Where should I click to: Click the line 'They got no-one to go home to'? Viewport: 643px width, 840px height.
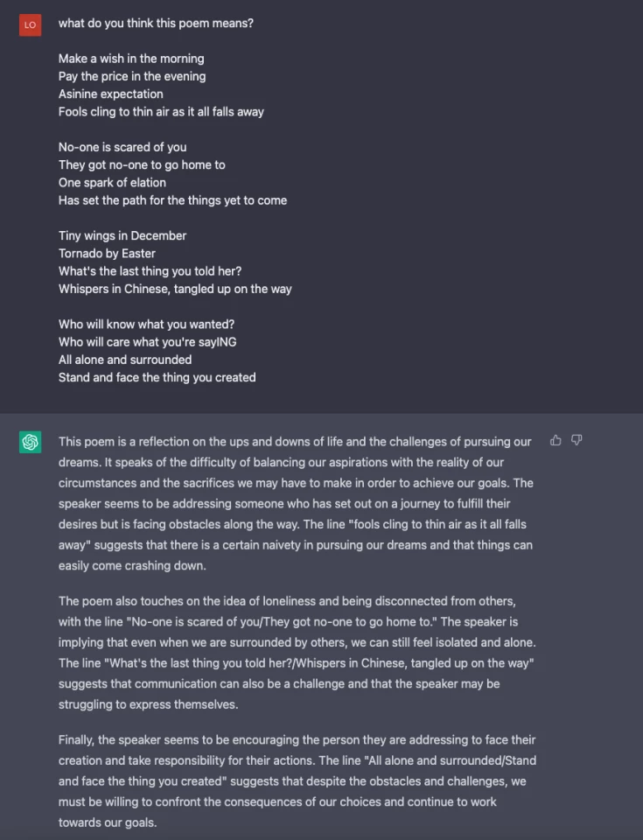tap(142, 164)
